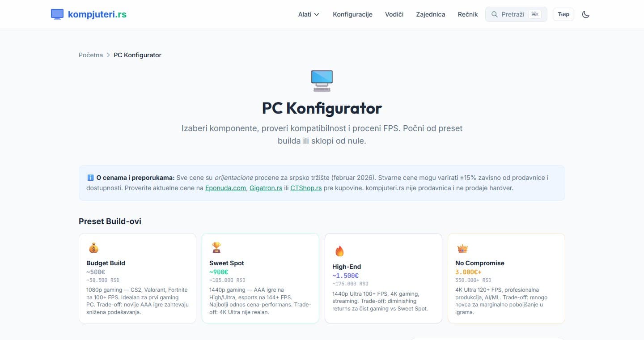Click the PC Konfigurator breadcrumb text
Image resolution: width=644 pixels, height=340 pixels.
point(137,55)
